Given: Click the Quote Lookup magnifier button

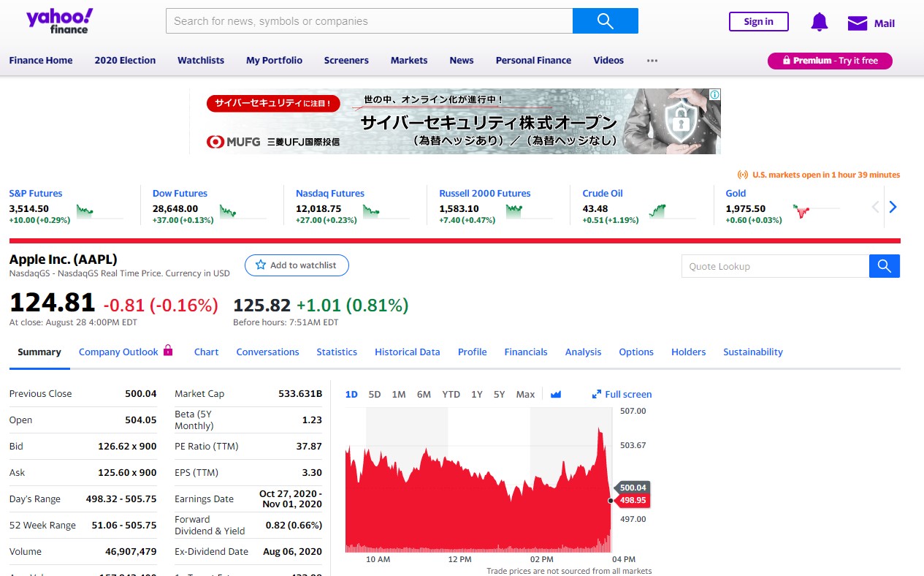Looking at the screenshot, I should 885,266.
